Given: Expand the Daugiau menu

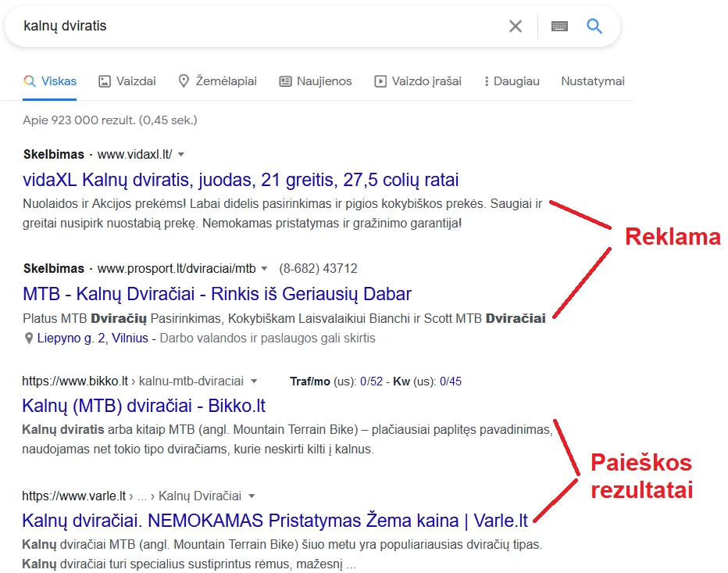Looking at the screenshot, I should (512, 81).
